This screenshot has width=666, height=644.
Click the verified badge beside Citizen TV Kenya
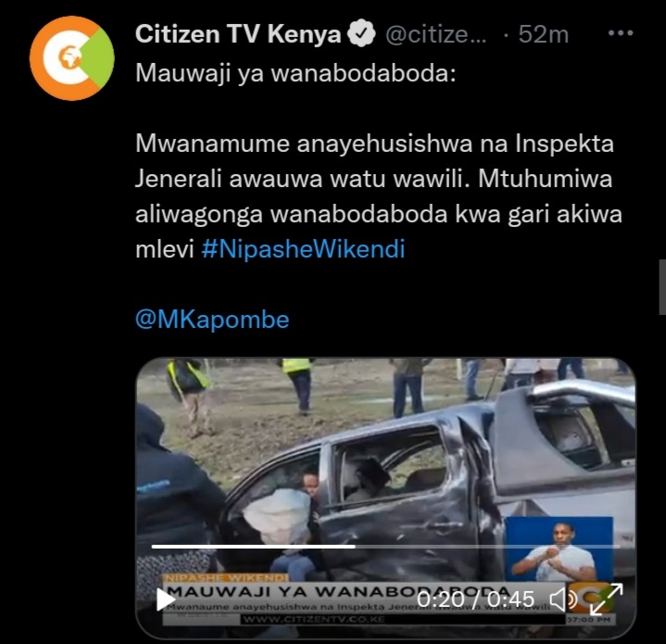pos(361,33)
